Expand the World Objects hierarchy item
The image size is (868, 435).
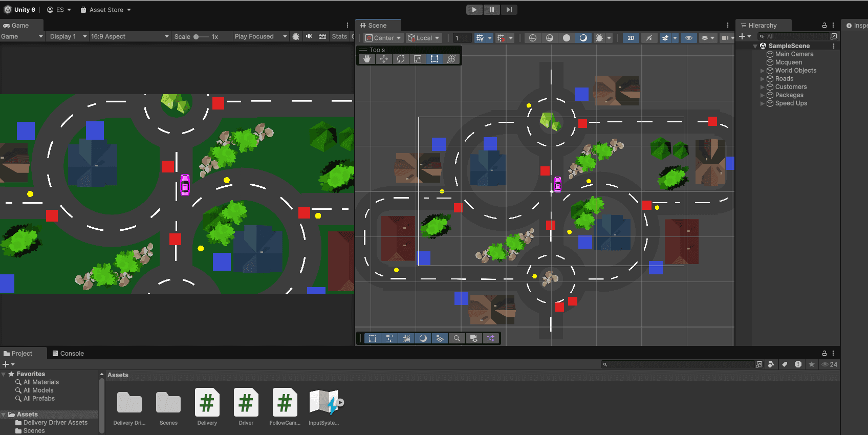[x=762, y=71]
